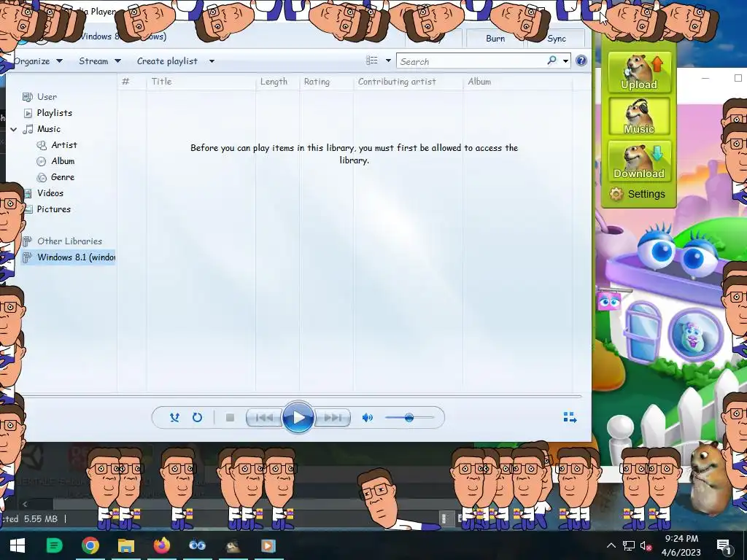Screen dimensions: 747x560
Task: Show hidden system tray icons
Action: [x=611, y=545]
